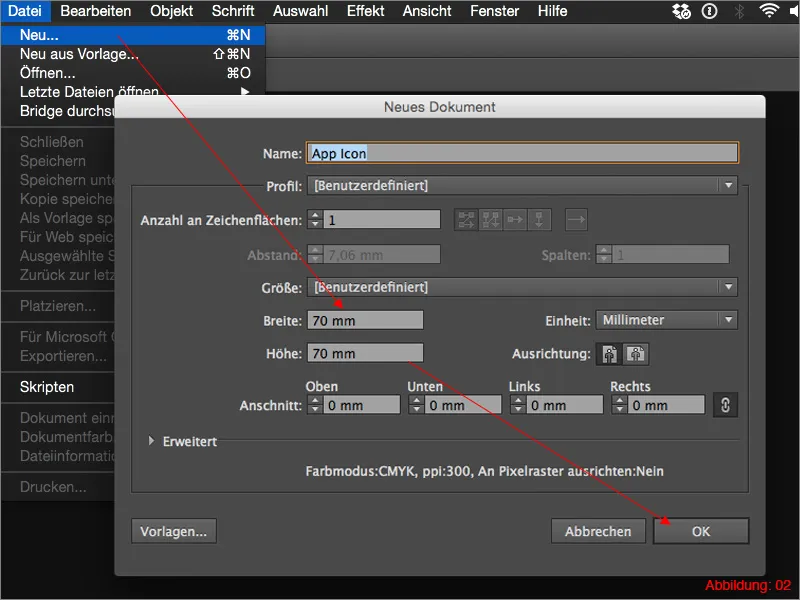Screen dimensions: 800x600
Task: Open the Datei menu
Action: [25, 11]
